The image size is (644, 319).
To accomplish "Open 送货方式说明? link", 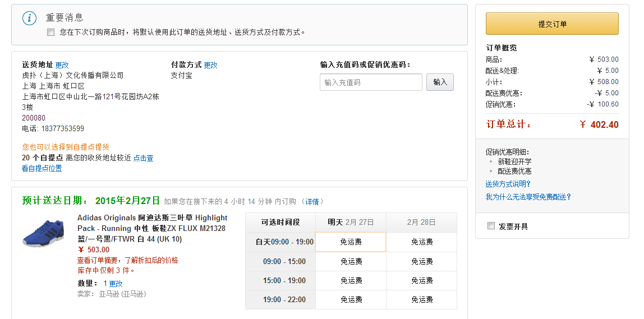I will point(508,184).
